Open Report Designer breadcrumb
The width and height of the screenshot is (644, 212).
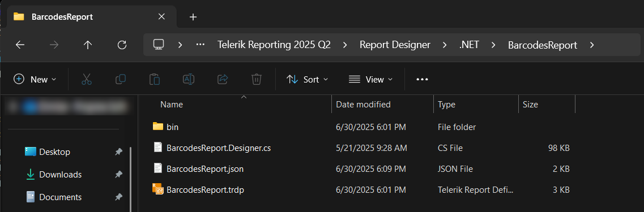(x=395, y=45)
